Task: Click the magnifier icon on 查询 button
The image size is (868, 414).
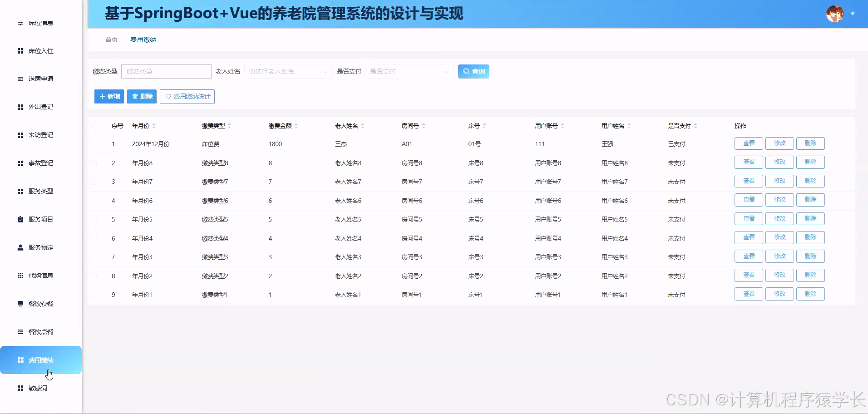Action: [466, 71]
